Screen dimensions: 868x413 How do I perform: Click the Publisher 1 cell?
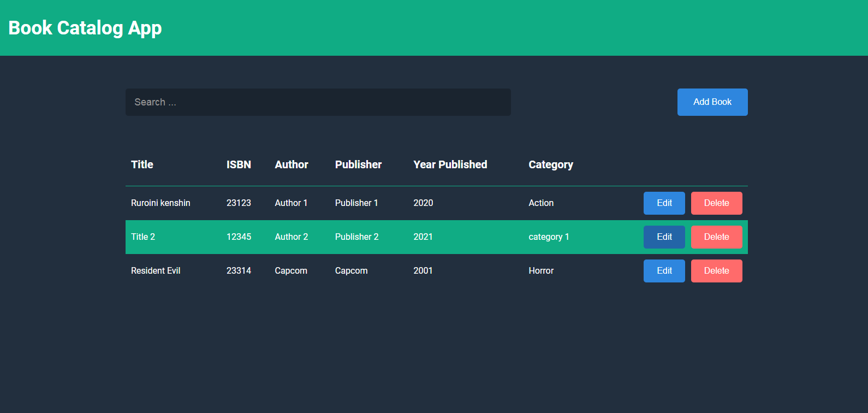pos(356,203)
